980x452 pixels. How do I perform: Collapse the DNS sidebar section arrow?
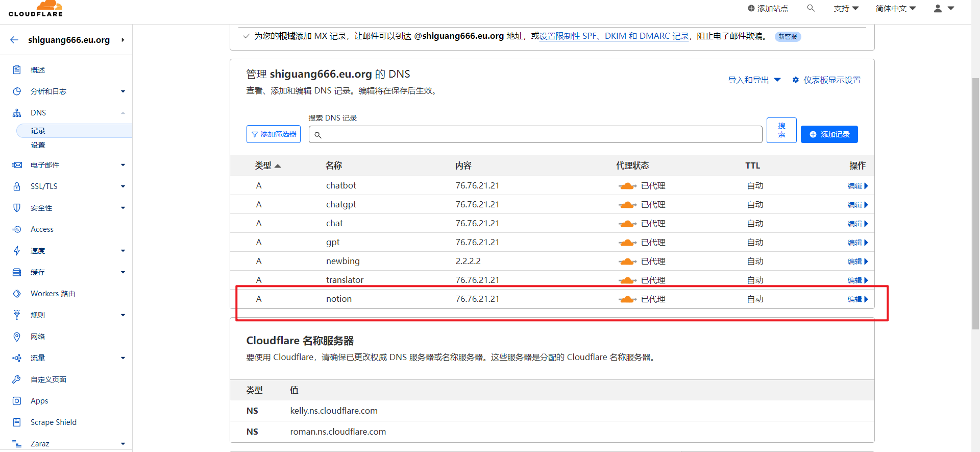(123, 113)
